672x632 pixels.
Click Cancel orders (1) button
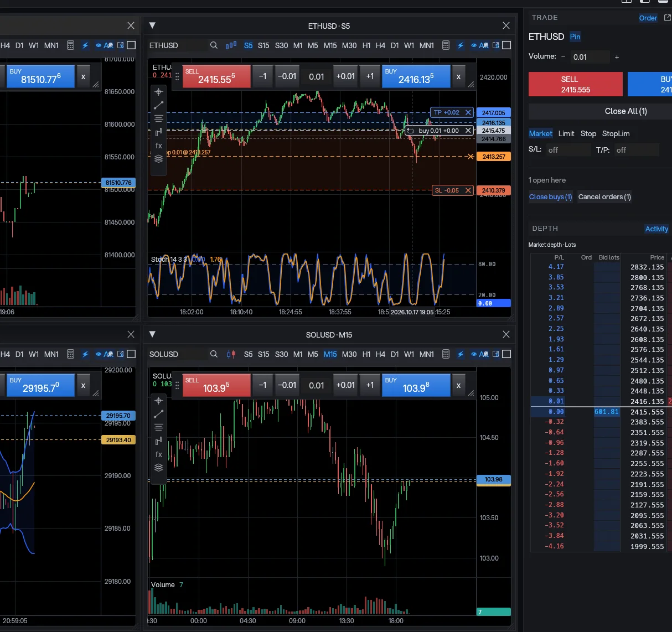(x=604, y=197)
